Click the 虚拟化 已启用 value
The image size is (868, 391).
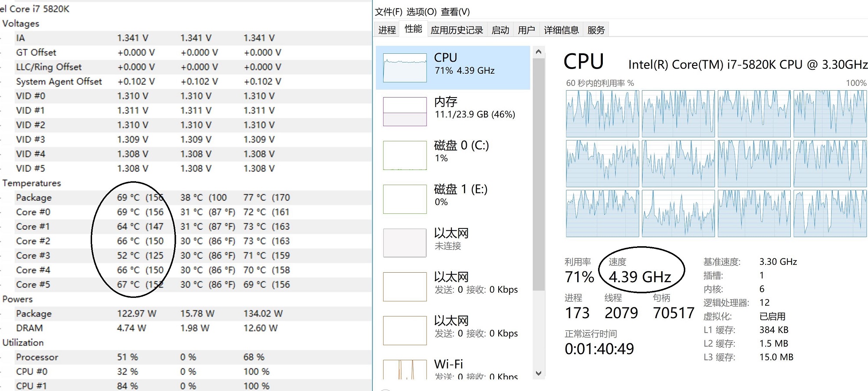[773, 316]
